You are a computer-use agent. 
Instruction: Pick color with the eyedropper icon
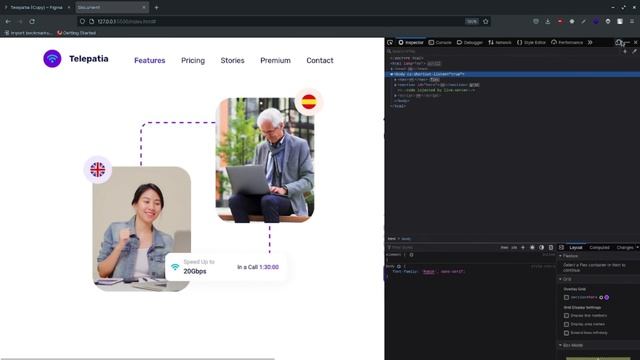coord(634,51)
